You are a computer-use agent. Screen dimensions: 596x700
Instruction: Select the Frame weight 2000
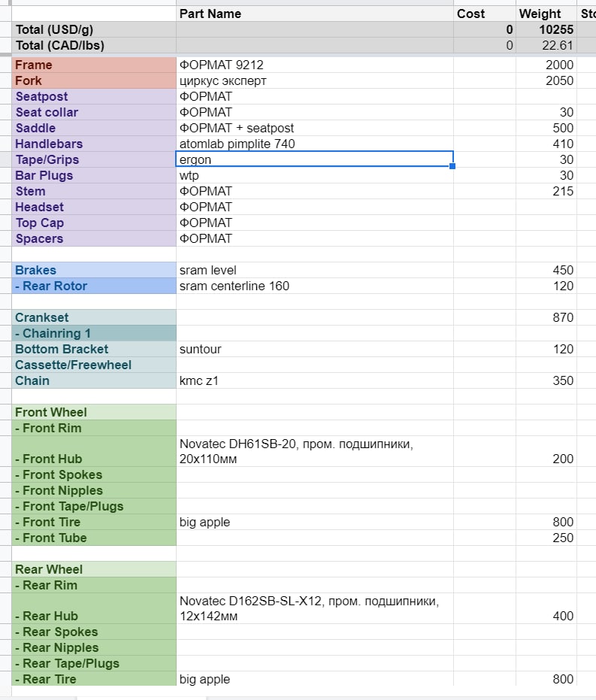point(546,65)
